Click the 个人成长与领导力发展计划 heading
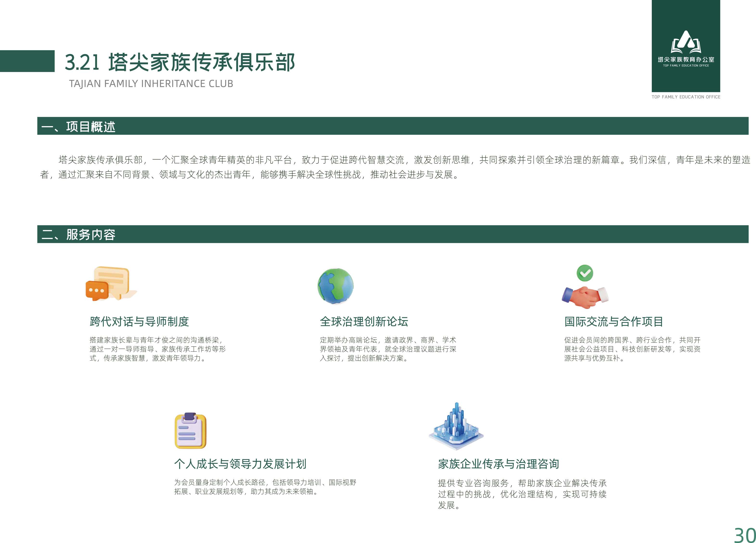This screenshot has width=756, height=543. point(240,464)
